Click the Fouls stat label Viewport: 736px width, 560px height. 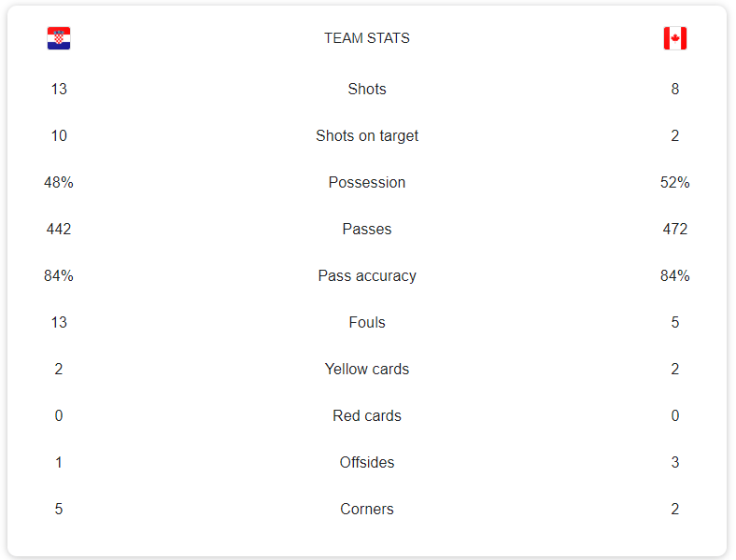(367, 322)
